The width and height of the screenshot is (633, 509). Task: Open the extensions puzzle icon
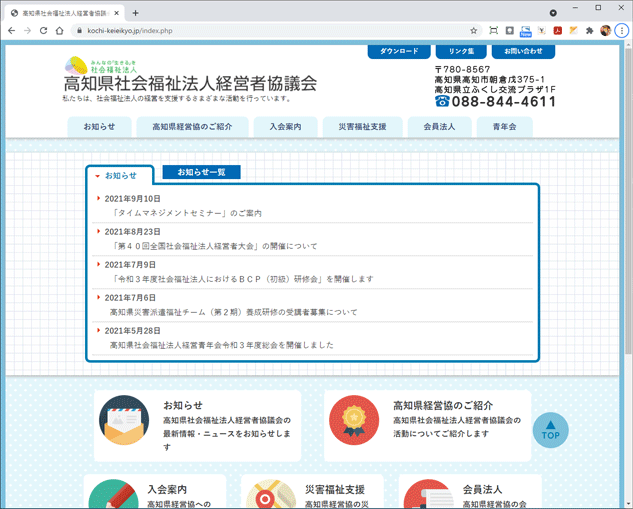pyautogui.click(x=589, y=31)
